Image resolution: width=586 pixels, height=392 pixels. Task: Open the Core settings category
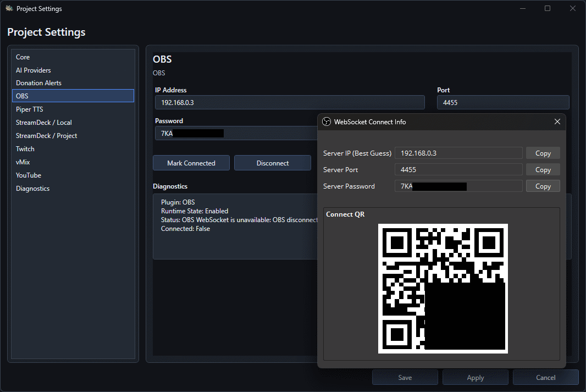[73, 57]
